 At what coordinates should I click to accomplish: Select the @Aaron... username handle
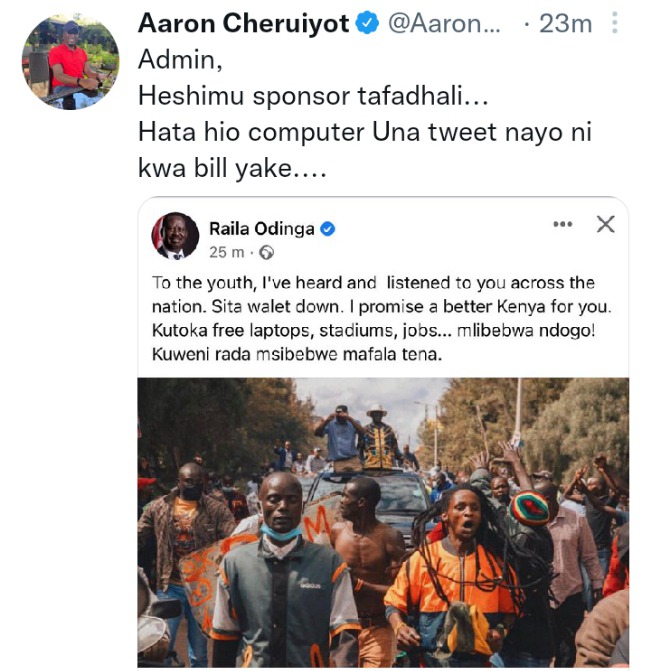444,23
